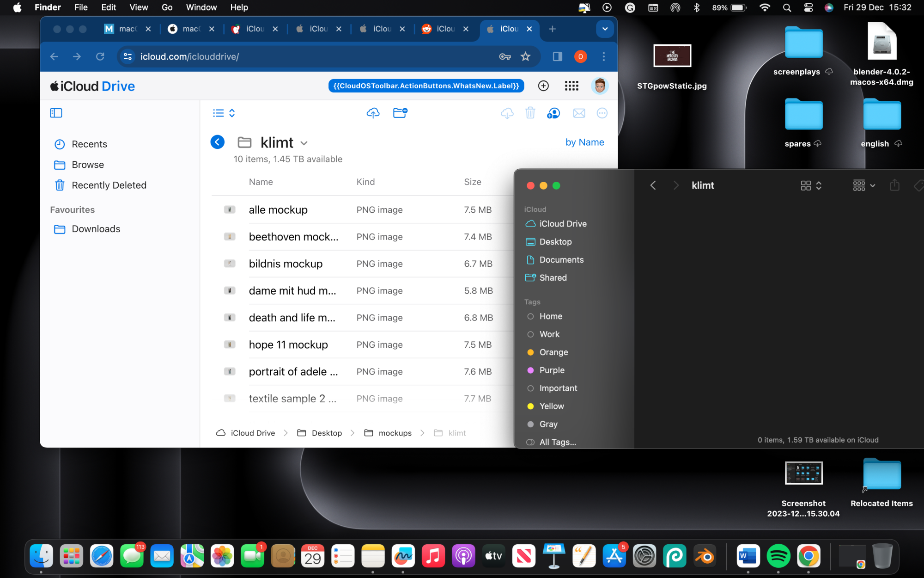
Task: Click the iCloud plus circle icon
Action: click(543, 86)
